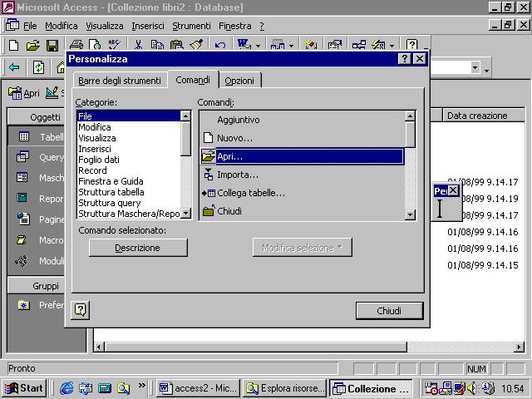The height and width of the screenshot is (399, 532).
Task: Switch to the Opzioni tab
Action: click(x=239, y=81)
